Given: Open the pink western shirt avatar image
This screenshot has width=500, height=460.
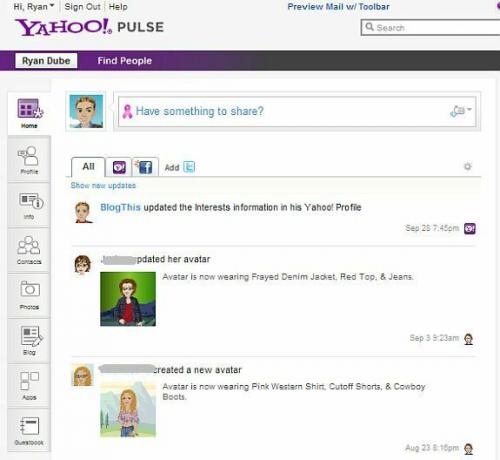Looking at the screenshot, I should (128, 410).
